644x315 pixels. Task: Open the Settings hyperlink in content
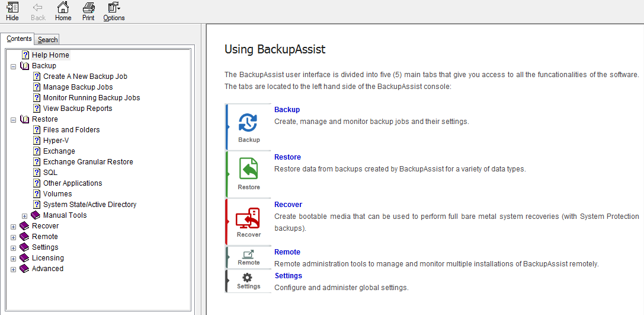(x=289, y=275)
